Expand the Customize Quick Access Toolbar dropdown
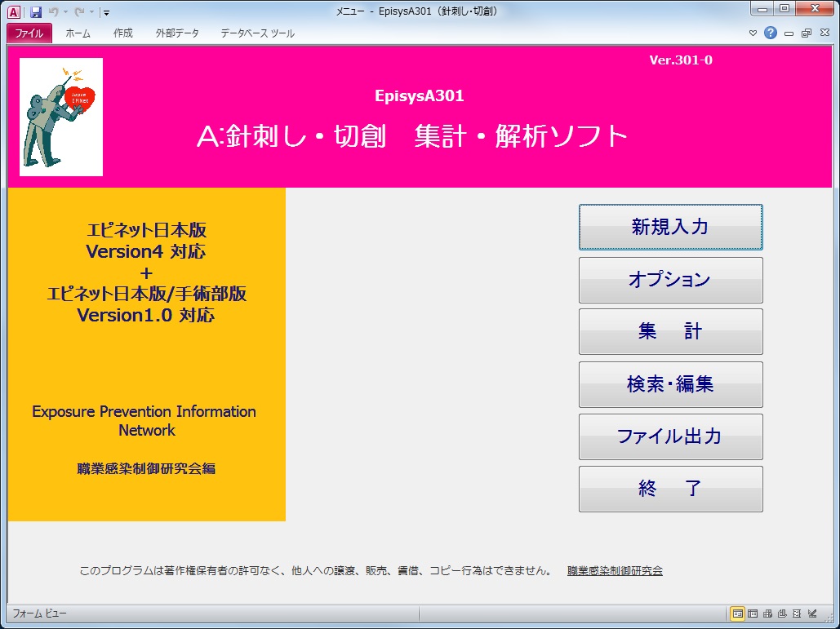The image size is (840, 629). (107, 13)
